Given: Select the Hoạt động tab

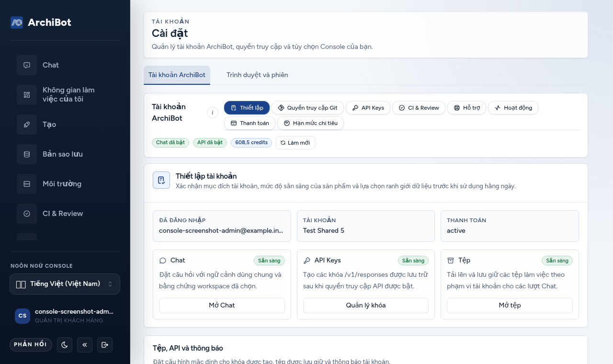Looking at the screenshot, I should 513,108.
